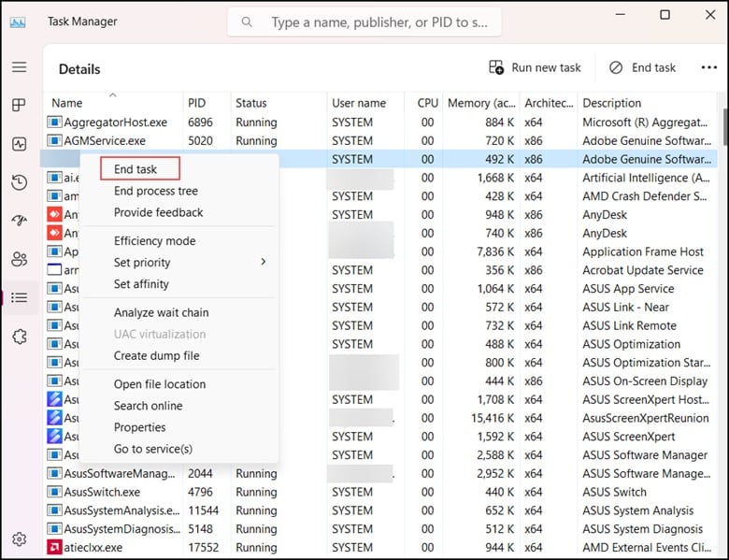This screenshot has height=560, width=729.
Task: Sort by Architecture column header
Action: tap(549, 103)
